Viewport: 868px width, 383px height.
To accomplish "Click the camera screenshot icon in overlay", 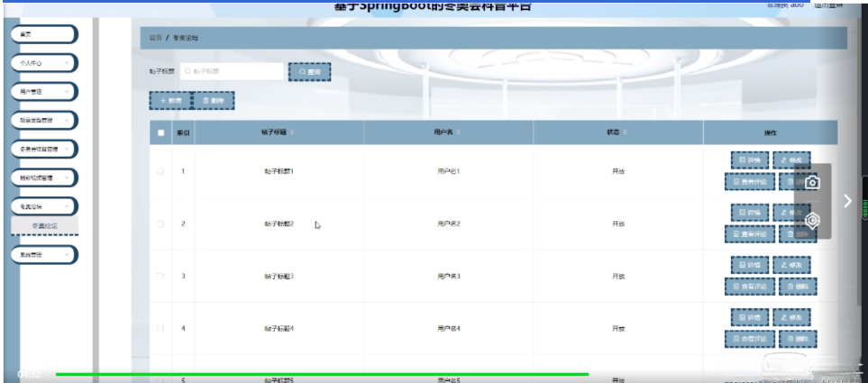I will [x=812, y=182].
